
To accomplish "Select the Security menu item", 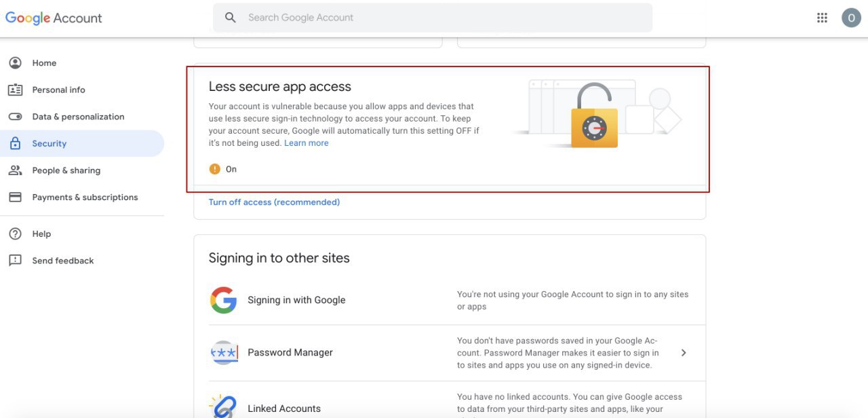I will click(82, 143).
